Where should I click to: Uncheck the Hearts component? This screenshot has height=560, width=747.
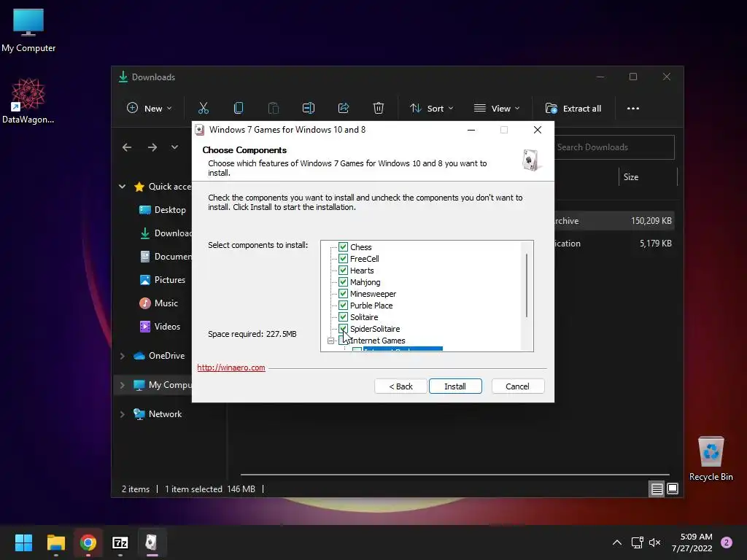[x=343, y=270]
